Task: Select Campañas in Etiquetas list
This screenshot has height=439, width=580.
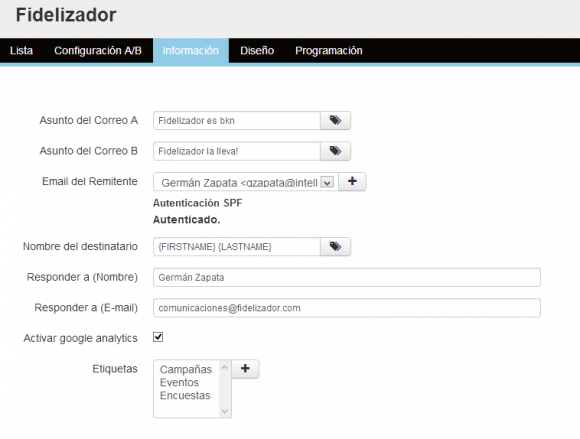Action: pyautogui.click(x=186, y=369)
